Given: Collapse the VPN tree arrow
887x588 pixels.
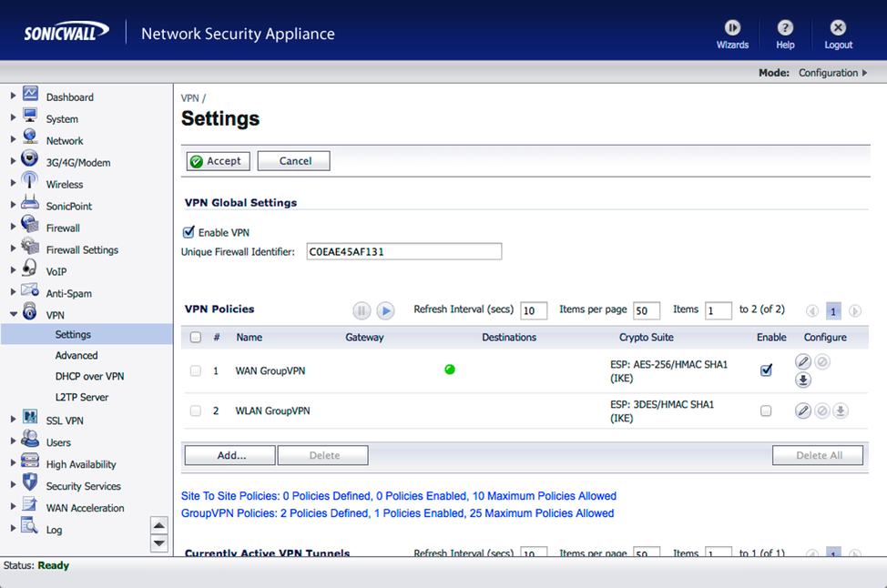Looking at the screenshot, I should point(13,314).
